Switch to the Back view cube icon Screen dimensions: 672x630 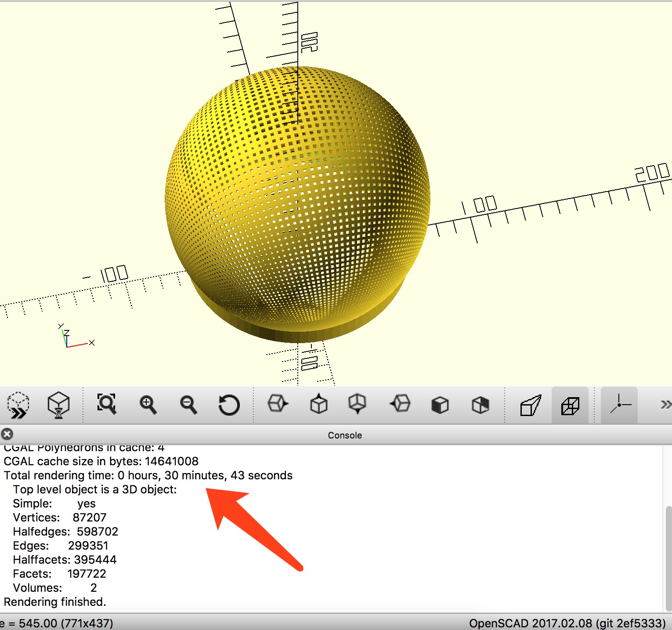480,405
